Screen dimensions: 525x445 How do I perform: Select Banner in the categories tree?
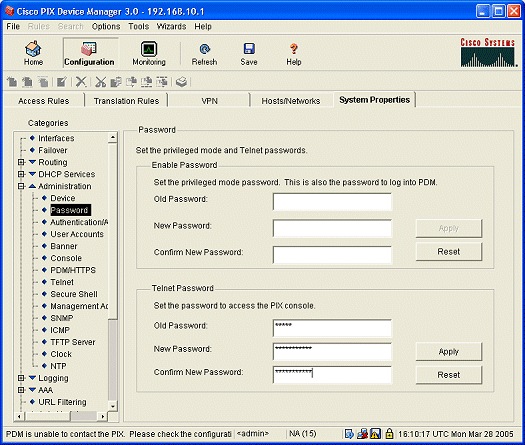[x=64, y=246]
